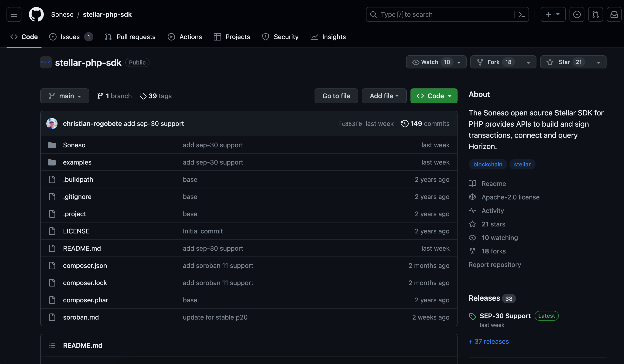
Task: Open pull requests icon in header
Action: pos(595,14)
